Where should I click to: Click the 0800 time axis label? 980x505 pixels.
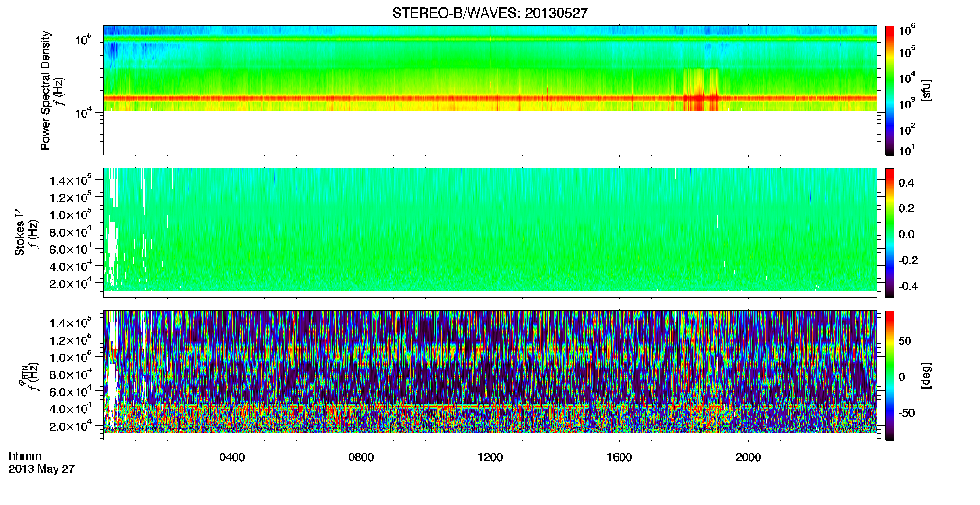361,457
